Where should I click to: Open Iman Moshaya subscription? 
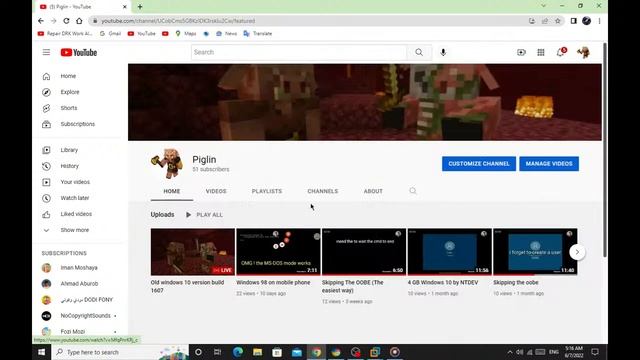[80, 268]
